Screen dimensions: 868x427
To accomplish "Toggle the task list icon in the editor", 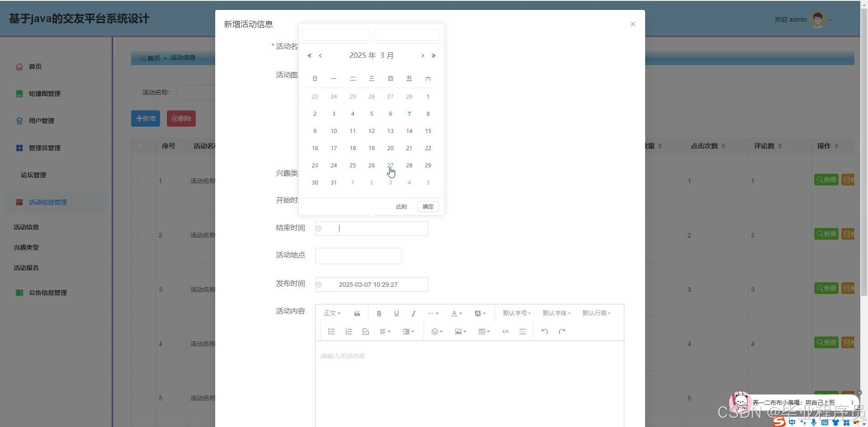I will point(365,332).
